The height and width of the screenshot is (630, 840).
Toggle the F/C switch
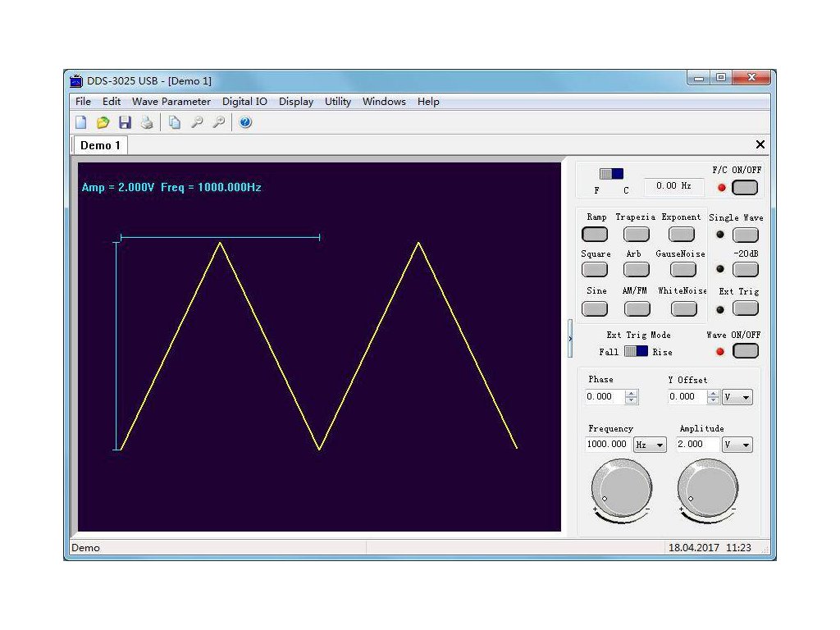tap(611, 174)
